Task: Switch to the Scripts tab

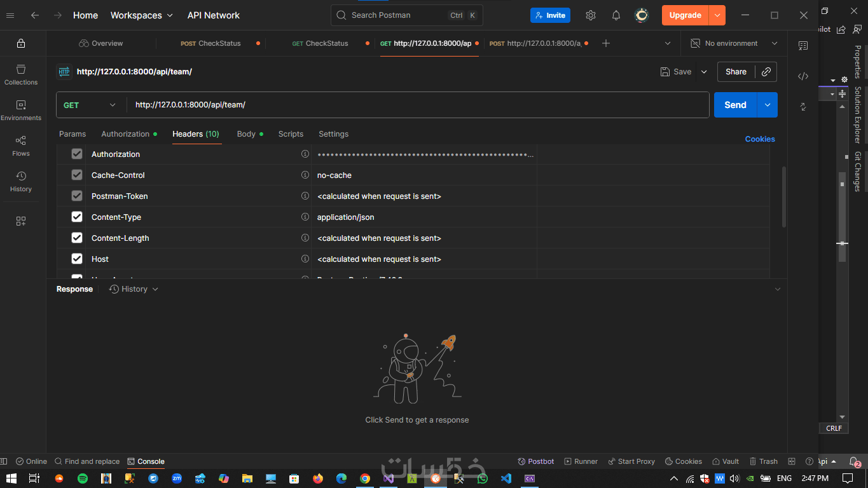Action: [x=291, y=134]
